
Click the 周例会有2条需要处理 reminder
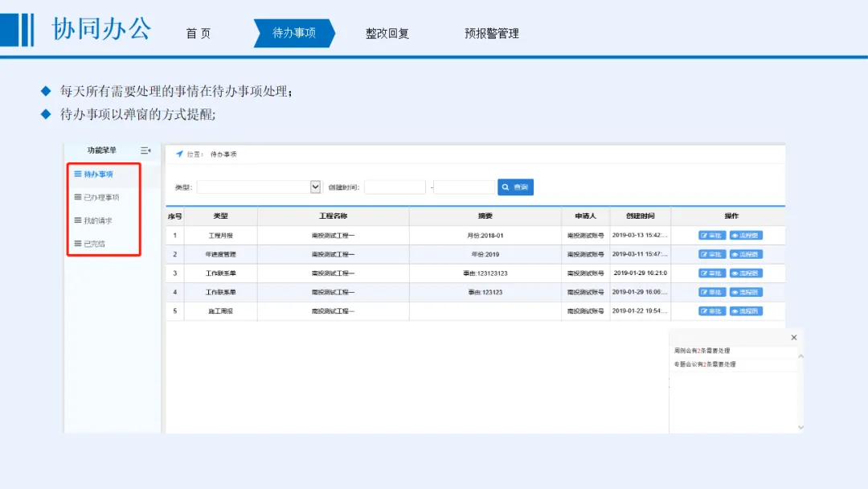coord(702,351)
